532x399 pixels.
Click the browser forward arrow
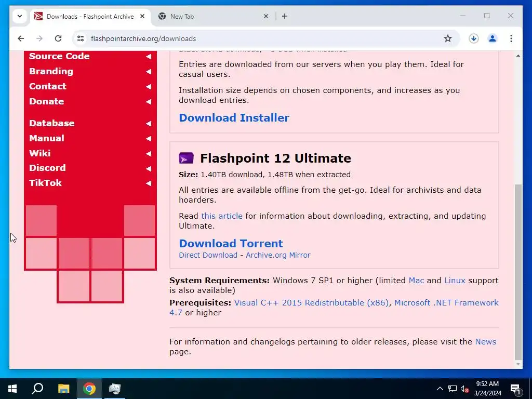39,38
